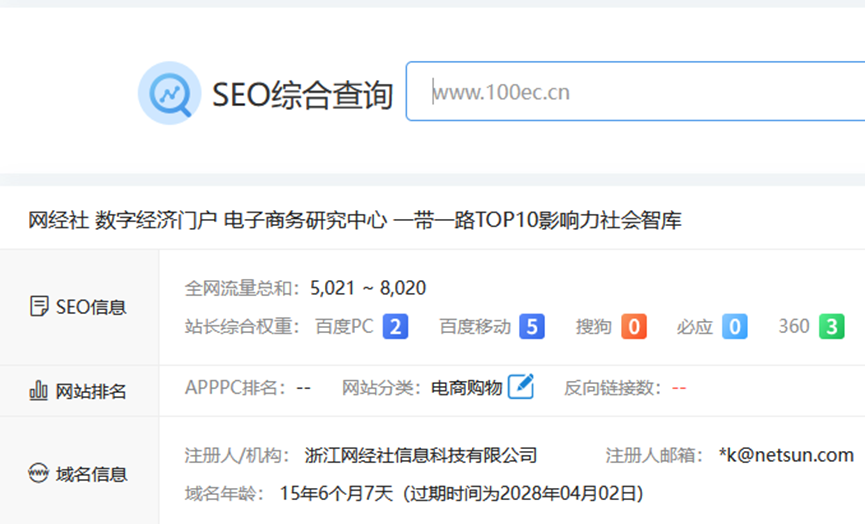Click the 百度移动 label
This screenshot has width=865, height=524.
(475, 327)
